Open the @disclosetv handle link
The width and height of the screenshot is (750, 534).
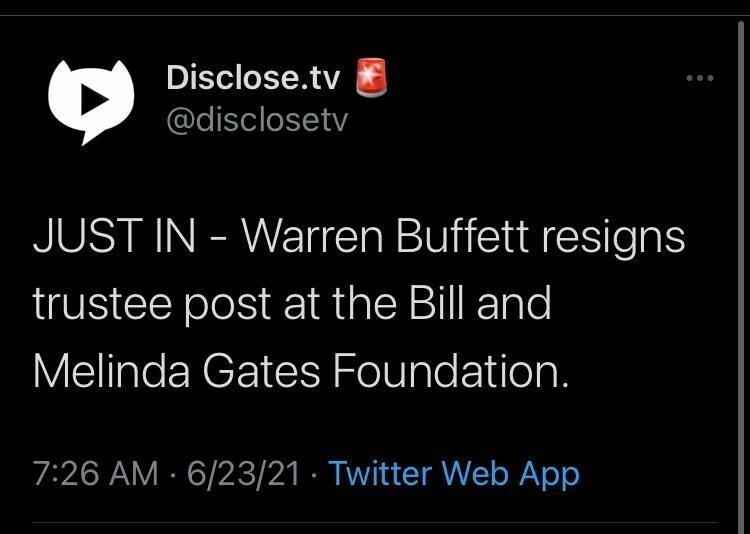tap(256, 119)
